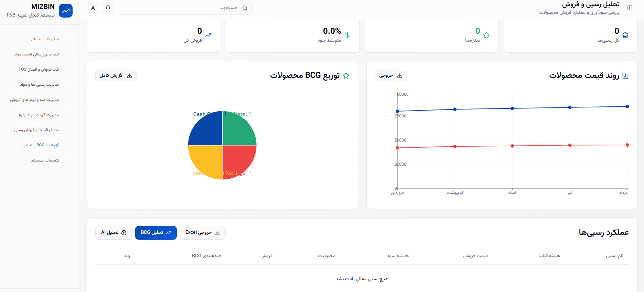
Task: Go to گزارشات BCG و تحلیلی menu item
Action: 40,145
